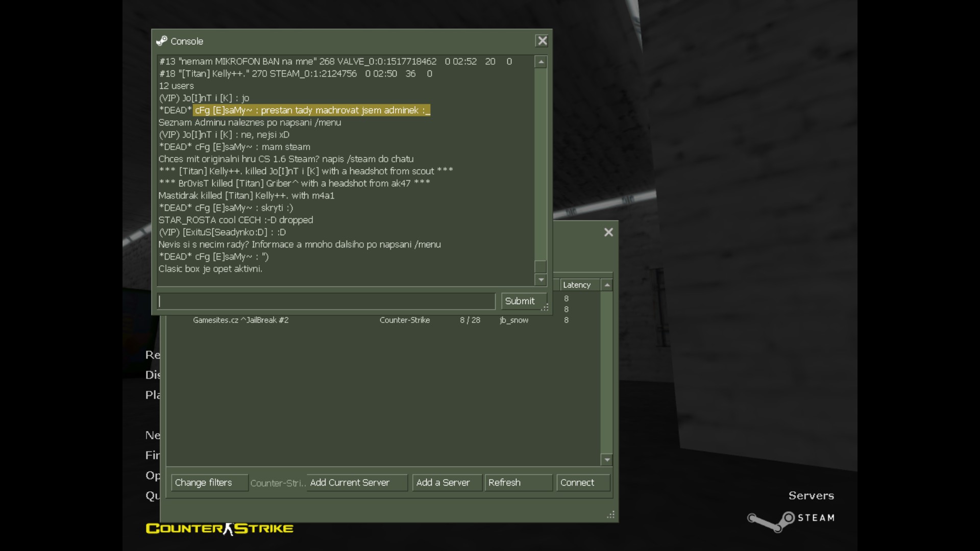Viewport: 980px width, 551px height.
Task: Close the Console window
Action: pos(542,41)
